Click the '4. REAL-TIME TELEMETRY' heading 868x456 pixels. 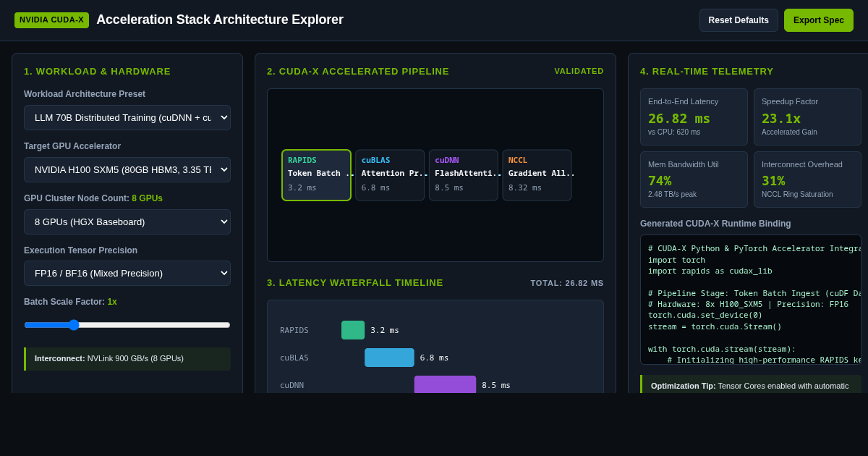(x=707, y=71)
